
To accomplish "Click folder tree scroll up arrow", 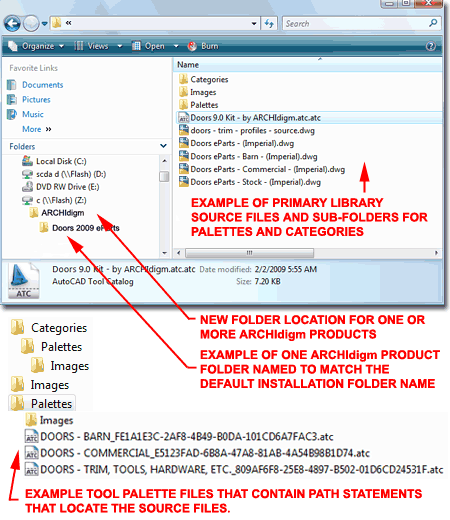I will (x=164, y=161).
